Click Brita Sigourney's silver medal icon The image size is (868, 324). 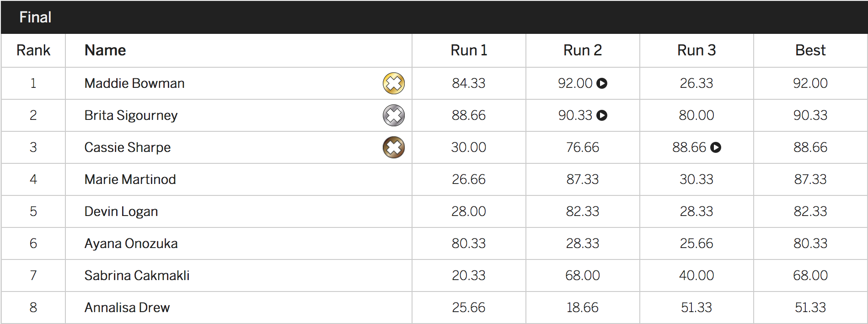click(393, 115)
